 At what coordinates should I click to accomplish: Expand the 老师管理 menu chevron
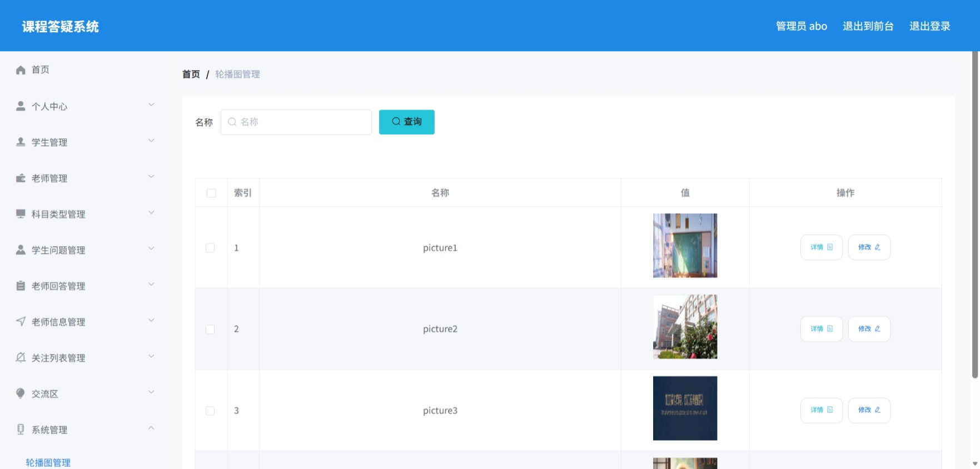coord(151,177)
